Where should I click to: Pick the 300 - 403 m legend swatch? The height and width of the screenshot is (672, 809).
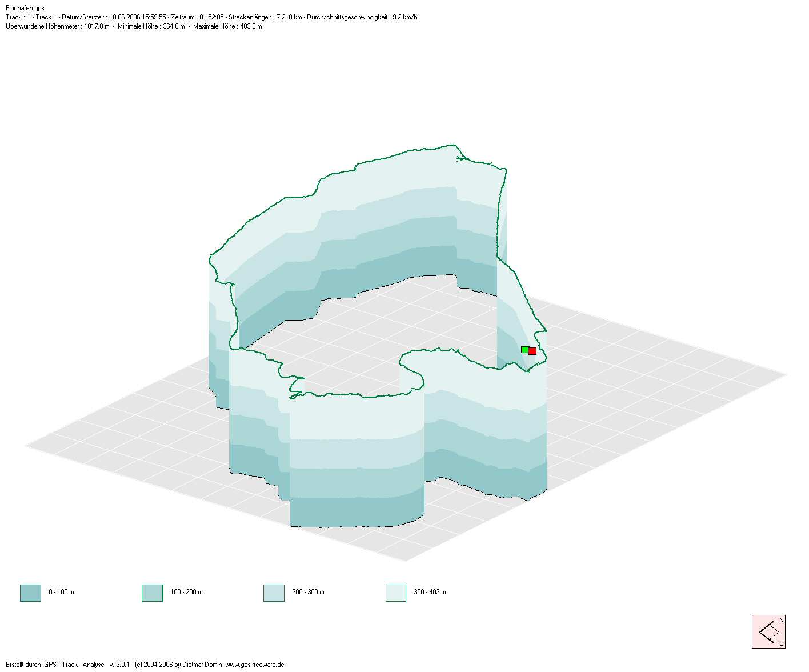(395, 593)
